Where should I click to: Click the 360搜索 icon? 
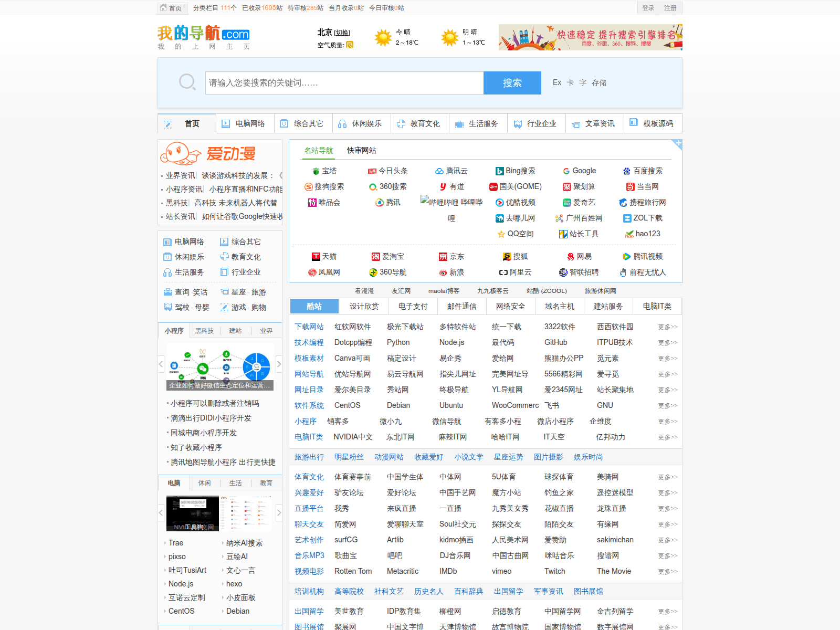coord(373,187)
